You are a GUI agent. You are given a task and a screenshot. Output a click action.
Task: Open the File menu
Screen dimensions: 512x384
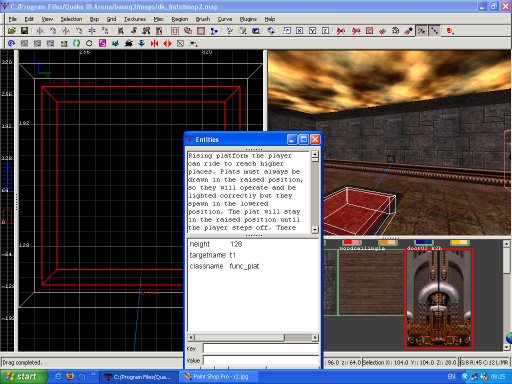(x=13, y=19)
